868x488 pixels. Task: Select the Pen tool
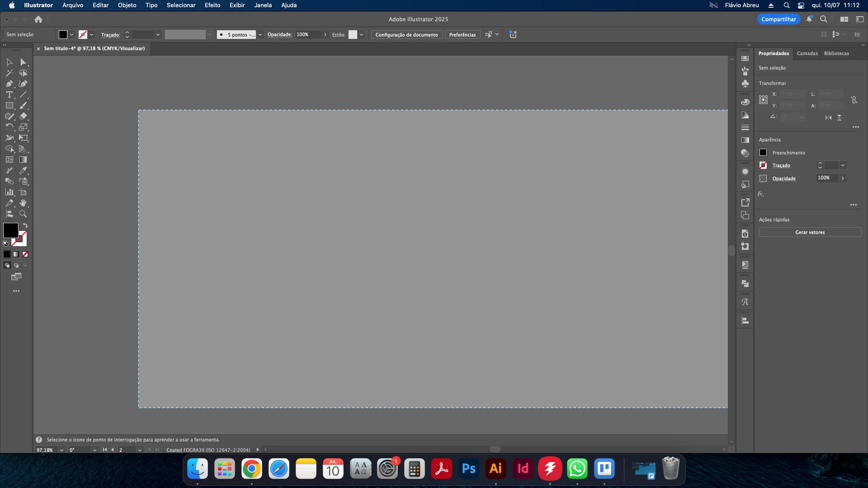pos(9,84)
